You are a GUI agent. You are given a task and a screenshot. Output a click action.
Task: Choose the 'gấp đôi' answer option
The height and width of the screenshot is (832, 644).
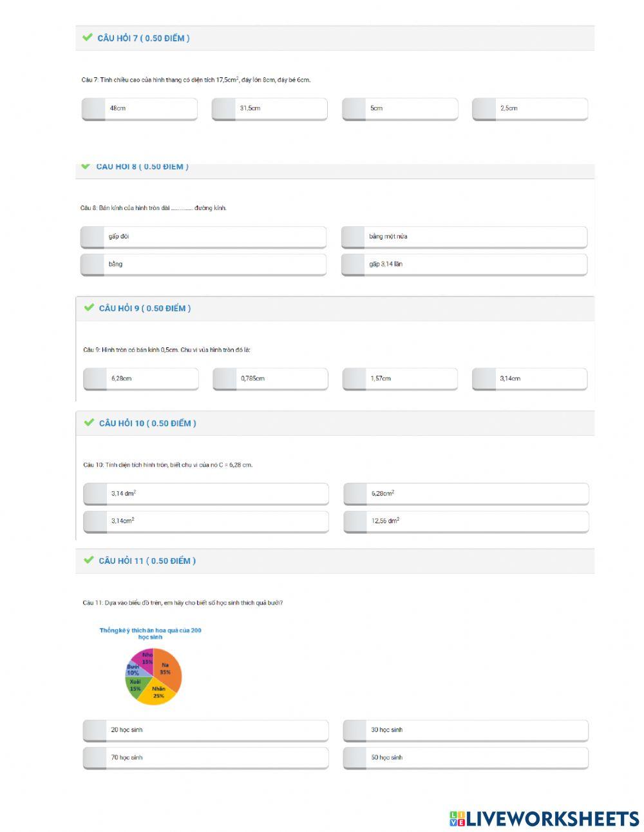coord(203,237)
